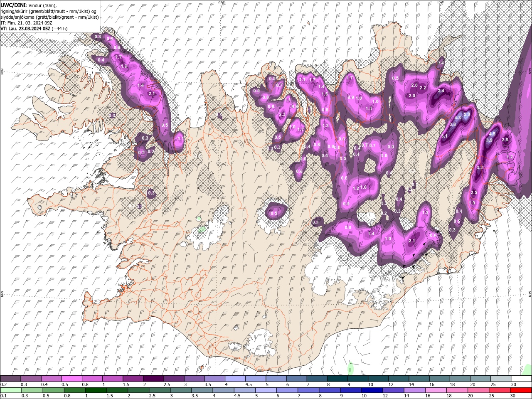Click the 0.2 label under the snow scale
This screenshot has height=399, width=532.
[3, 384]
